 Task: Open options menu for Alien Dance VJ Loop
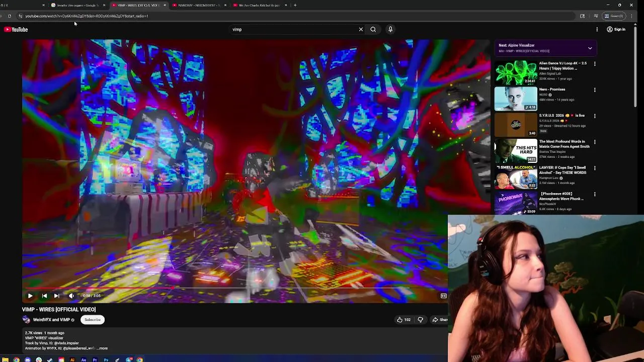pyautogui.click(x=595, y=64)
